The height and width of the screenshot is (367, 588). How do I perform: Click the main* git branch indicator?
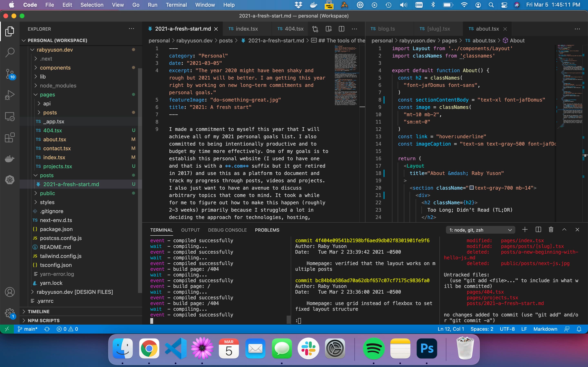[x=28, y=329]
